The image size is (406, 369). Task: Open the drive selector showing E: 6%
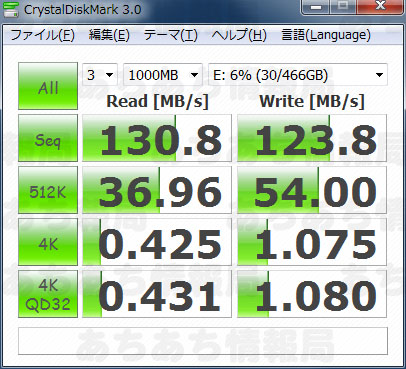point(298,75)
